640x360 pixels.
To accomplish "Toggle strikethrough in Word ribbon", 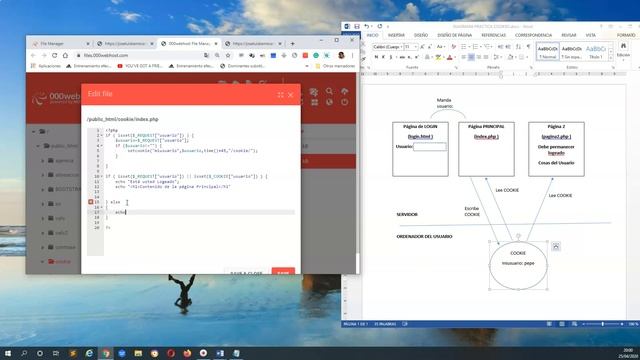I will [x=402, y=57].
